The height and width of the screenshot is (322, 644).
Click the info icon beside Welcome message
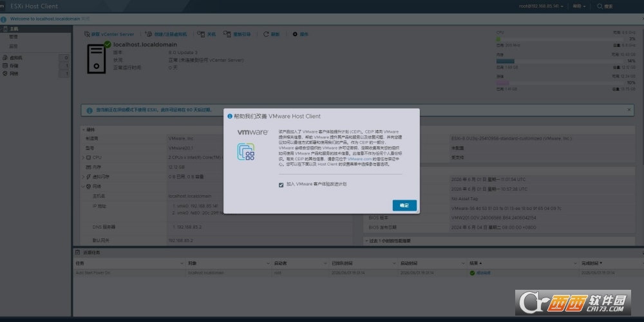tap(3, 19)
